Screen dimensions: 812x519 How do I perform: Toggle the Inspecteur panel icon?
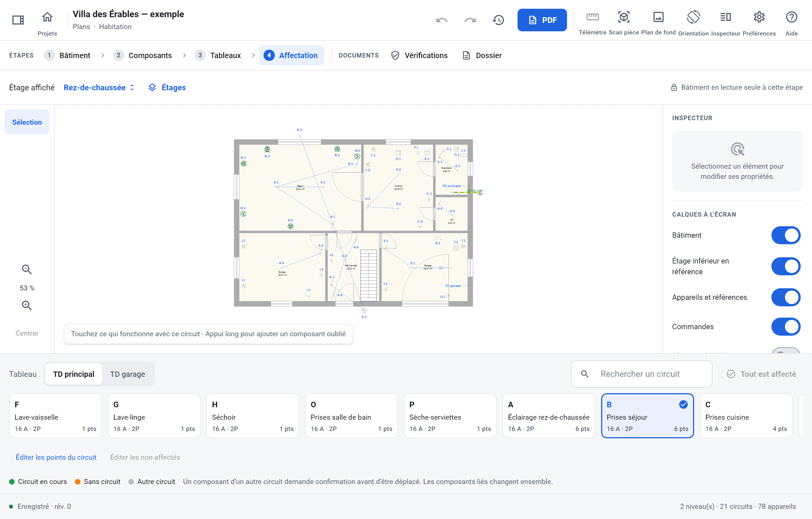pyautogui.click(x=726, y=17)
